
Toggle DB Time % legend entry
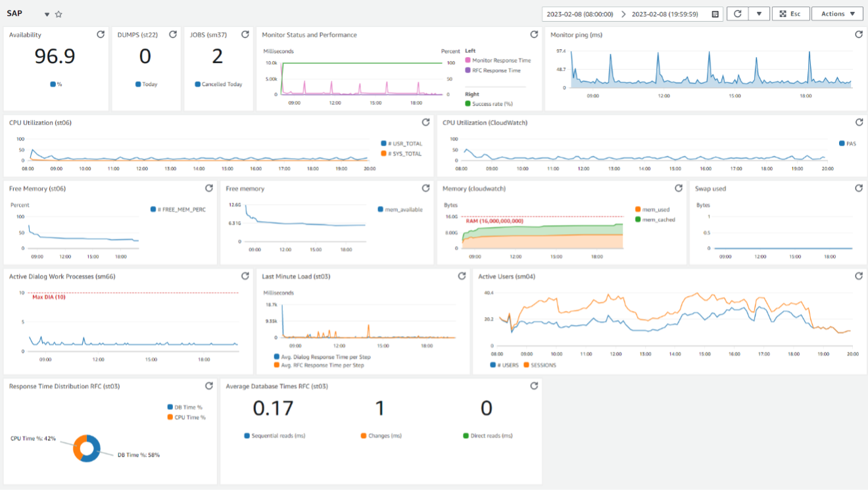point(186,407)
